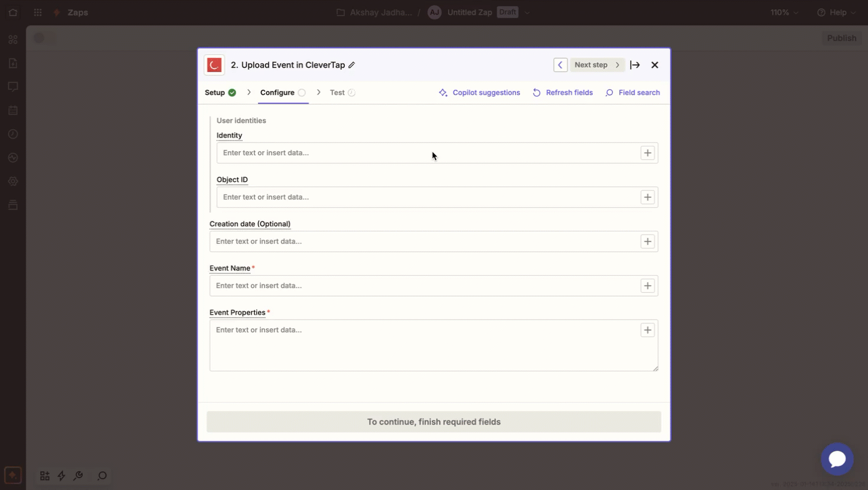868x490 pixels.
Task: Rename step using pencil edit icon
Action: point(352,65)
